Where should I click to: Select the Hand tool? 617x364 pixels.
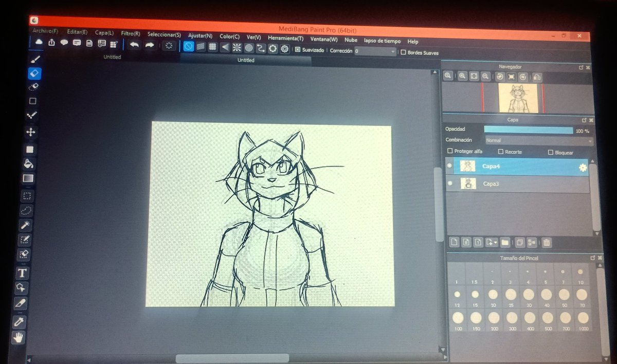(x=20, y=338)
